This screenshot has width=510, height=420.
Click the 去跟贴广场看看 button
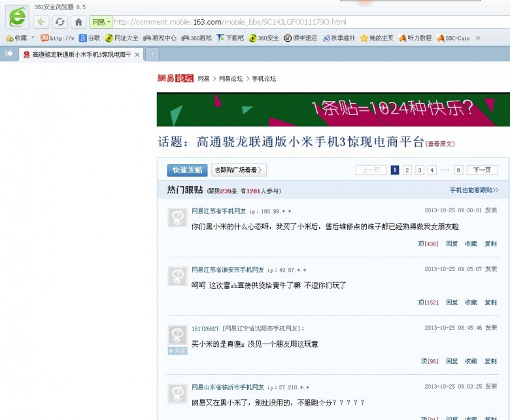[x=239, y=170]
